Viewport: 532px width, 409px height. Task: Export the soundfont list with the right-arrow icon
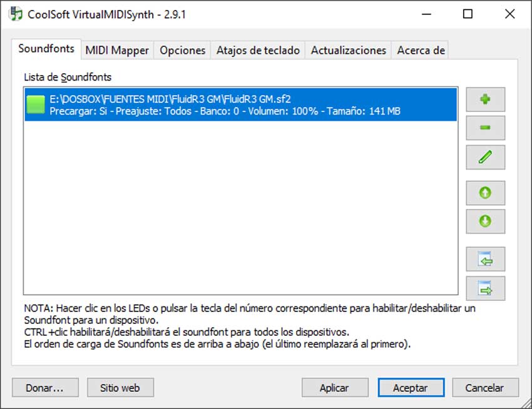(485, 288)
